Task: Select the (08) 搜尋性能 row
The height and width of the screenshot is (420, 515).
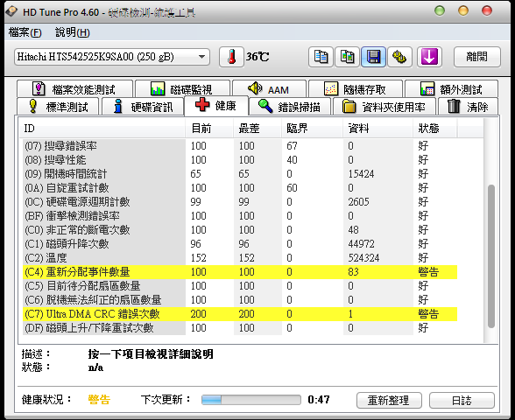Action: (x=240, y=160)
